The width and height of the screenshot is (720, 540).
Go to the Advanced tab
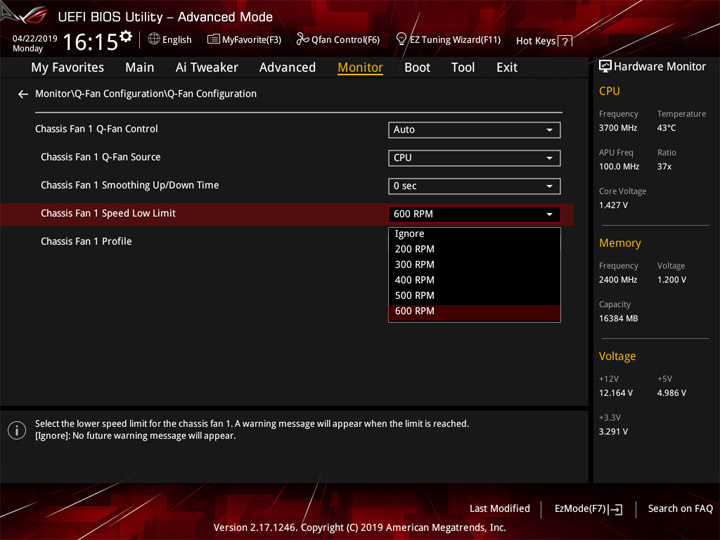tap(287, 68)
